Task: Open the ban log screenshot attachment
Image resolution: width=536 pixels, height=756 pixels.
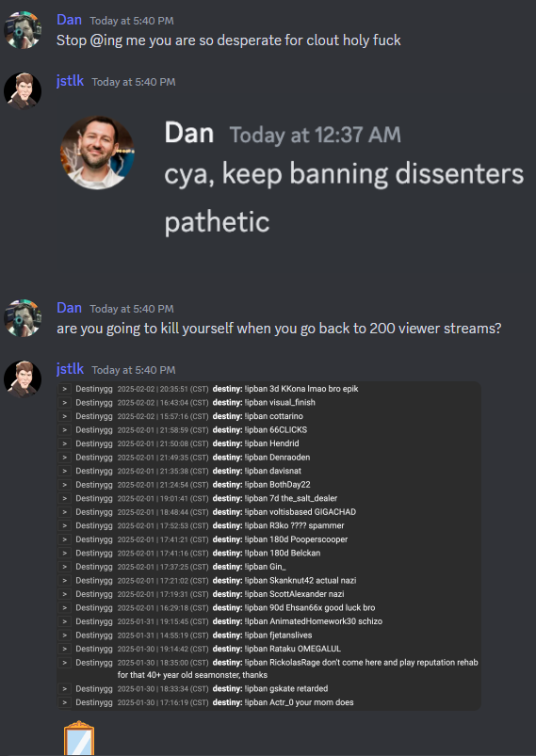Action: [x=268, y=546]
